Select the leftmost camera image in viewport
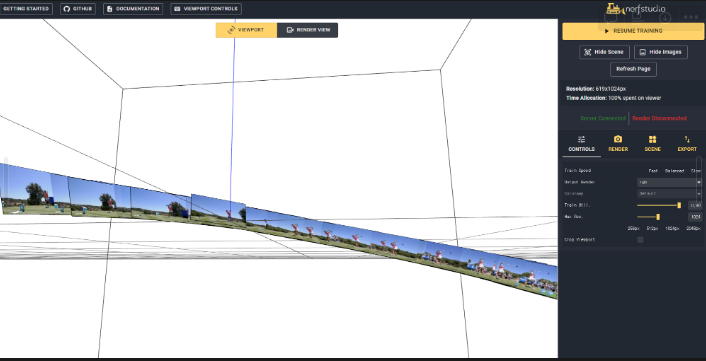Screen dimensions: 706x361 [35, 191]
